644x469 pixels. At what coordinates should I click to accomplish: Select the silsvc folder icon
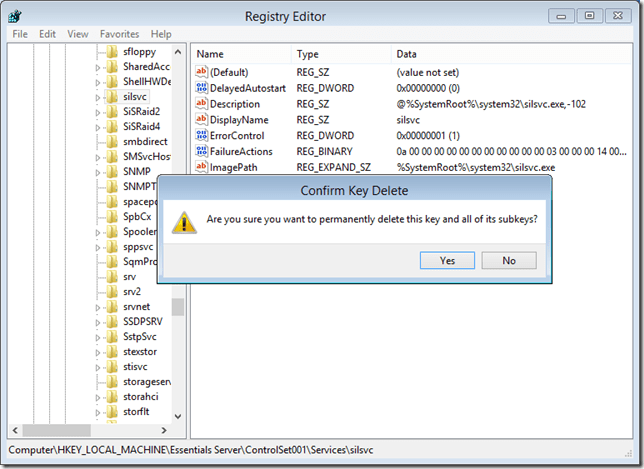112,97
